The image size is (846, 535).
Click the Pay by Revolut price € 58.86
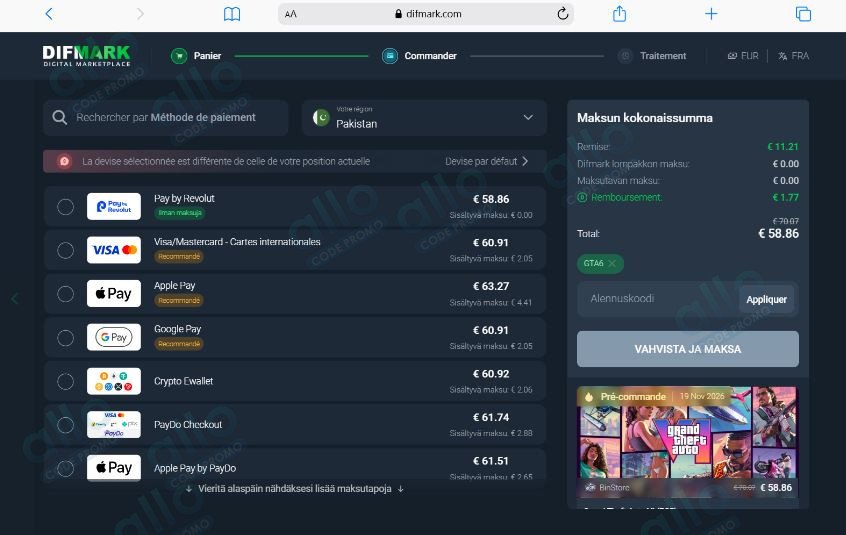[x=491, y=199]
